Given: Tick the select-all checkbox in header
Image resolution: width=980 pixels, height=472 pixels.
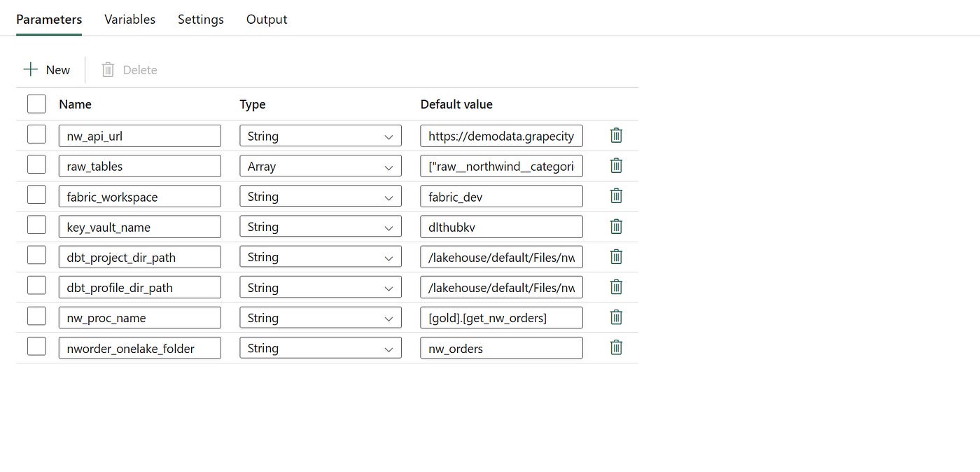Looking at the screenshot, I should tap(36, 104).
